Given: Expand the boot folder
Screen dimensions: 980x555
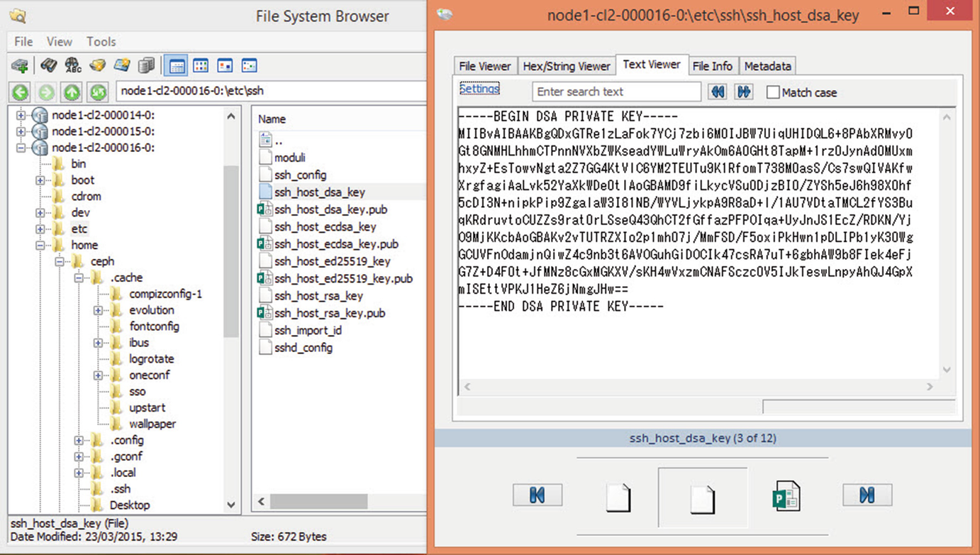Looking at the screenshot, I should point(40,180).
